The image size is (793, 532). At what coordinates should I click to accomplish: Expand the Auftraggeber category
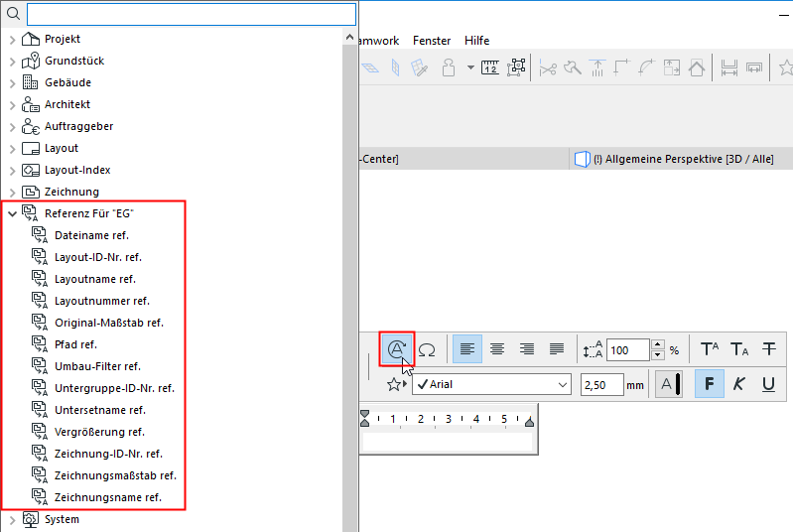click(13, 127)
